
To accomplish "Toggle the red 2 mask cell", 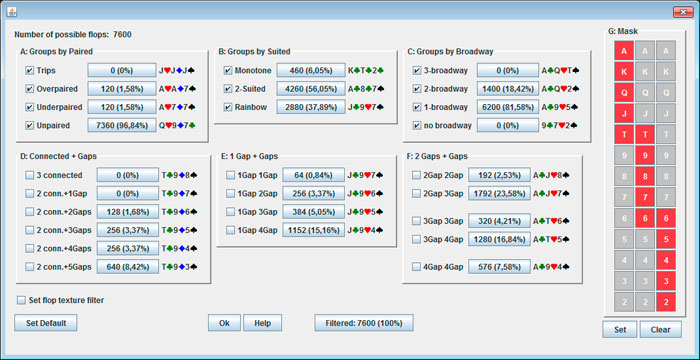I will coord(666,302).
